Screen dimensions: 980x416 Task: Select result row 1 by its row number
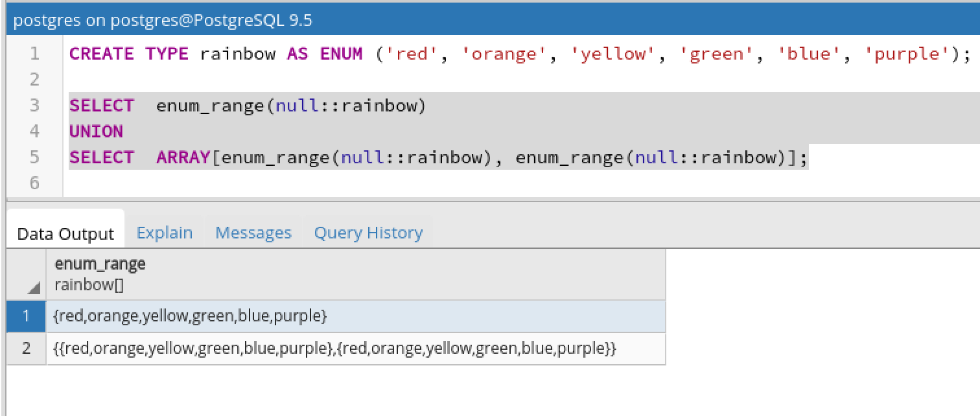pos(27,316)
